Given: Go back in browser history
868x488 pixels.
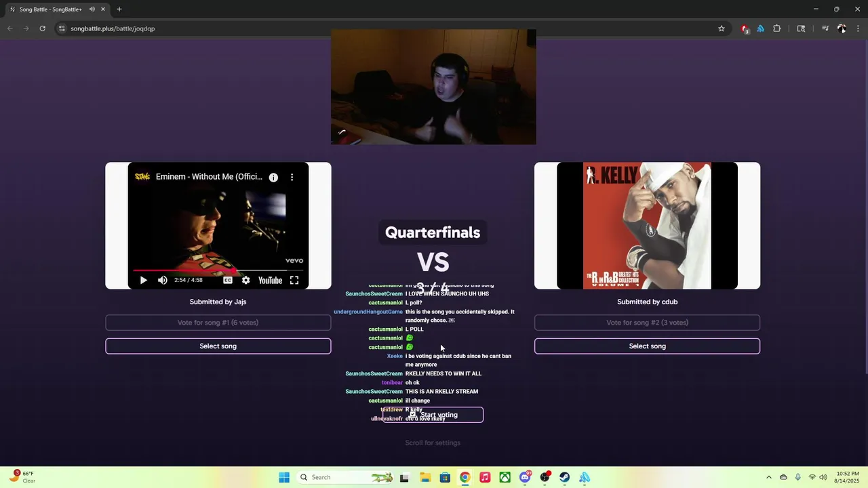Looking at the screenshot, I should pos(9,28).
